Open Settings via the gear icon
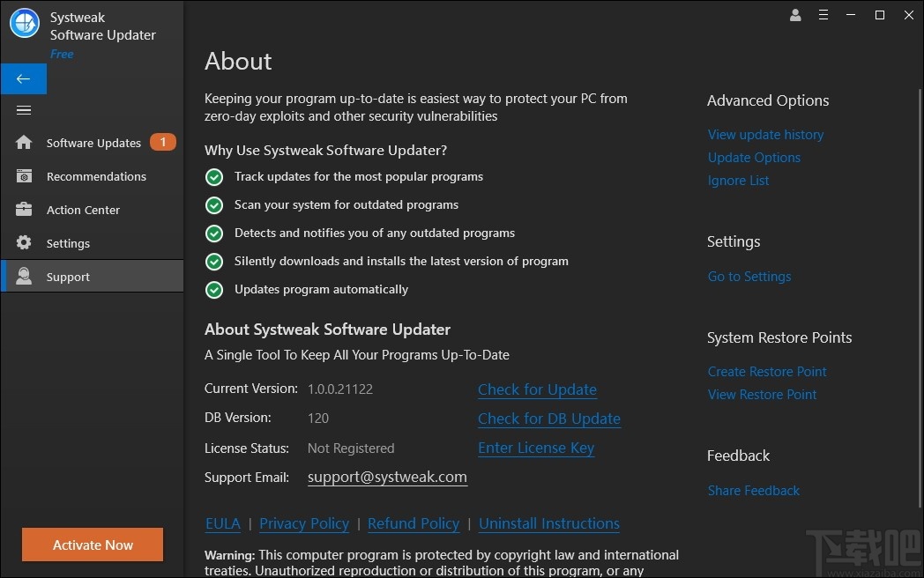 pos(24,243)
